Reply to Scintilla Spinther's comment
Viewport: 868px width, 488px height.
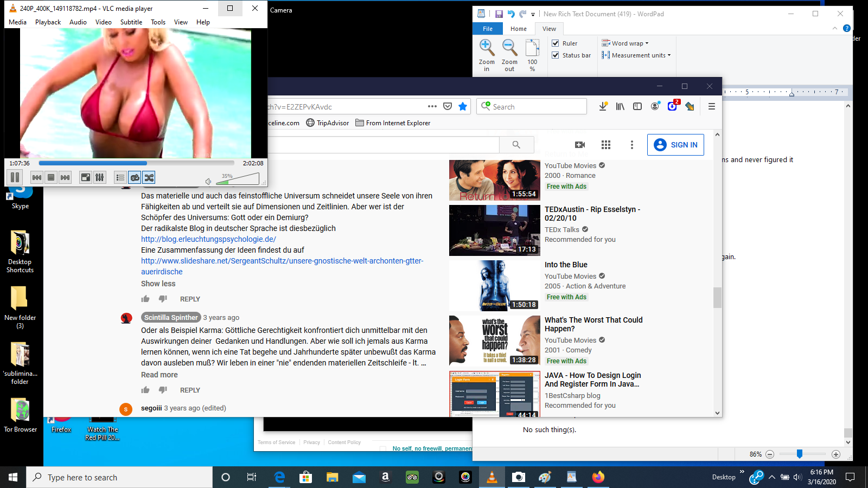pyautogui.click(x=190, y=390)
